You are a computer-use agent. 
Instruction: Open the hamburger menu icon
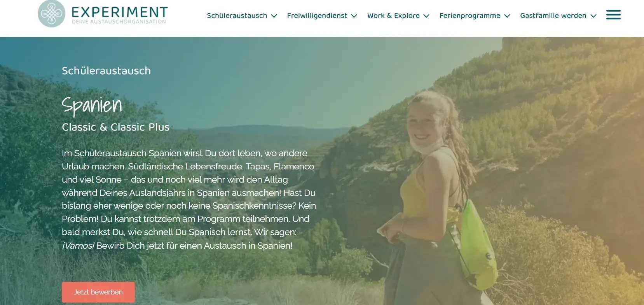(613, 15)
